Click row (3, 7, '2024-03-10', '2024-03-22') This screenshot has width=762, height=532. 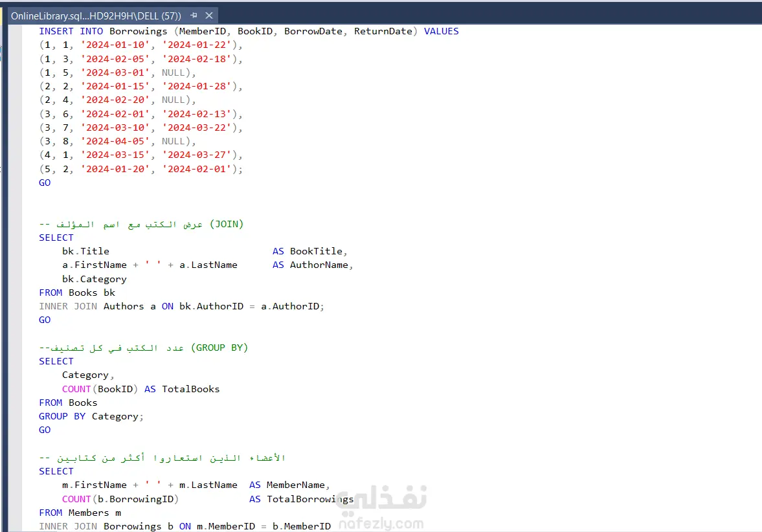140,127
